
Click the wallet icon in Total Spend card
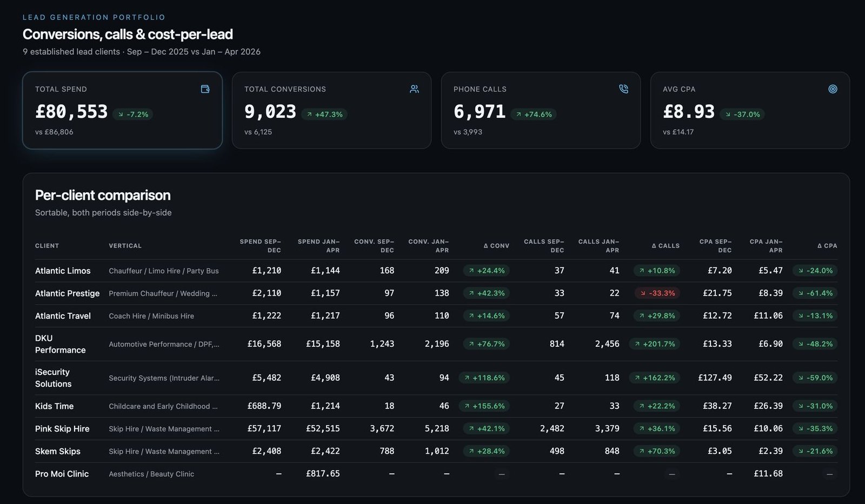(x=205, y=89)
